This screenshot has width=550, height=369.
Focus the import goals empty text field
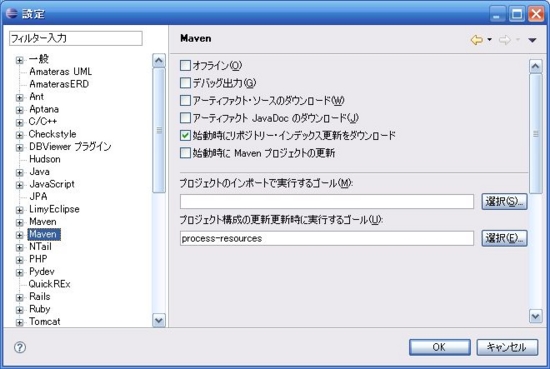[327, 202]
